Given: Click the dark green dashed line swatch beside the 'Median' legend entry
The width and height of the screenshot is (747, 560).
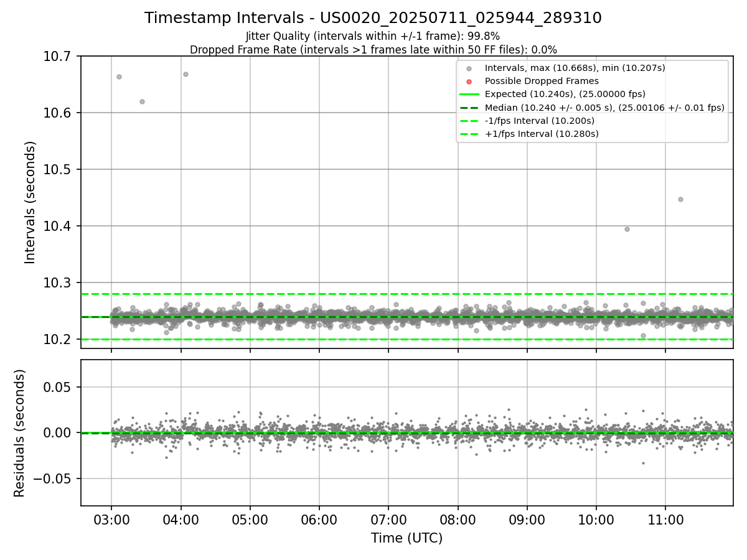Looking at the screenshot, I should pos(469,108).
